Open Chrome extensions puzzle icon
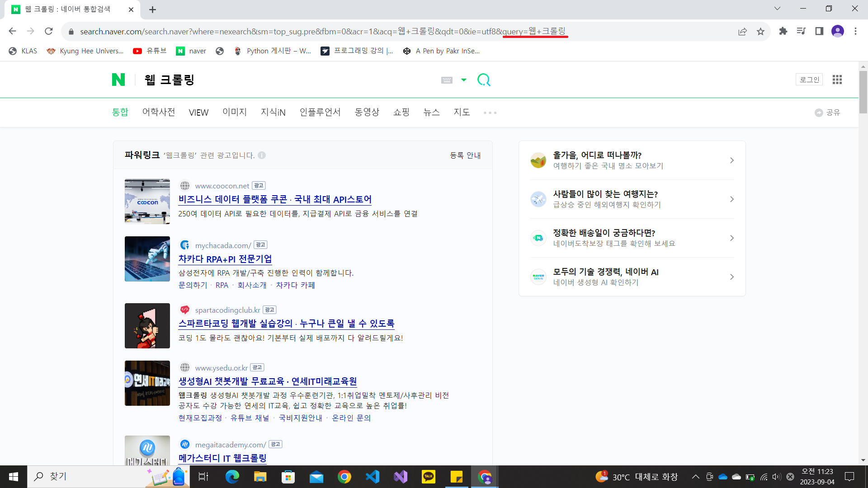 tap(783, 31)
